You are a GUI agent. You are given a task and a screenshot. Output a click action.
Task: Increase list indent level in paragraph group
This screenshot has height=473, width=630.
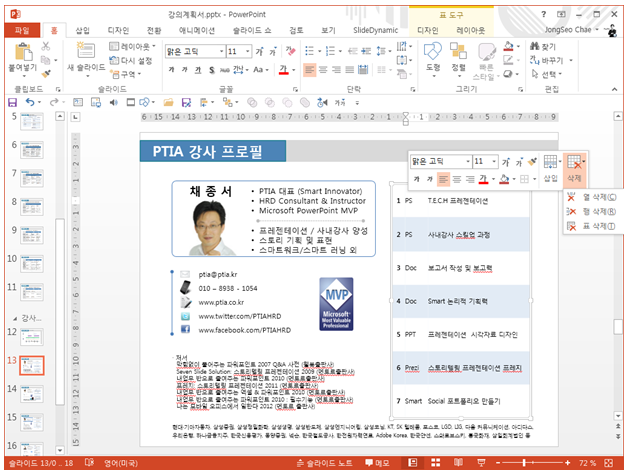(x=366, y=51)
